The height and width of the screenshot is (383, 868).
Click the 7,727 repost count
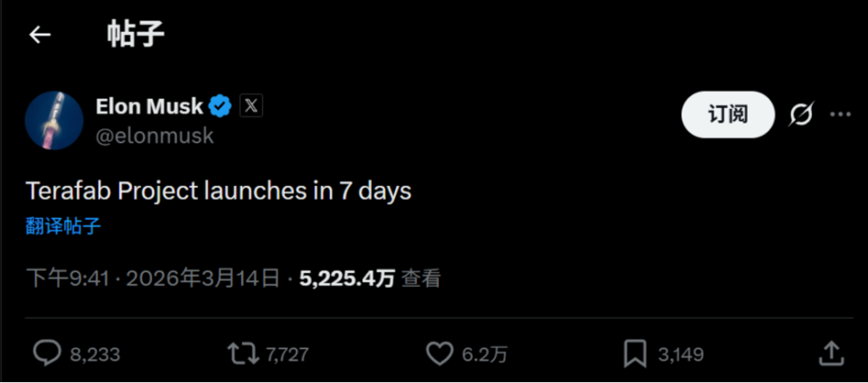287,354
